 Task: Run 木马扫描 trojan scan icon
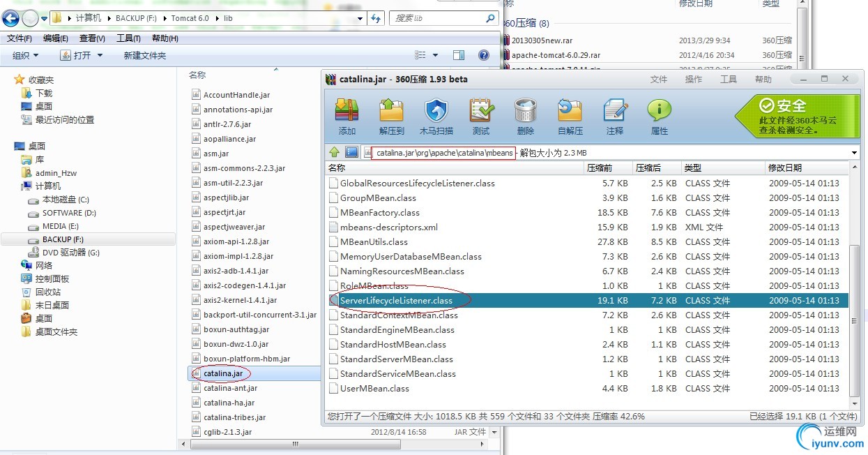[436, 116]
